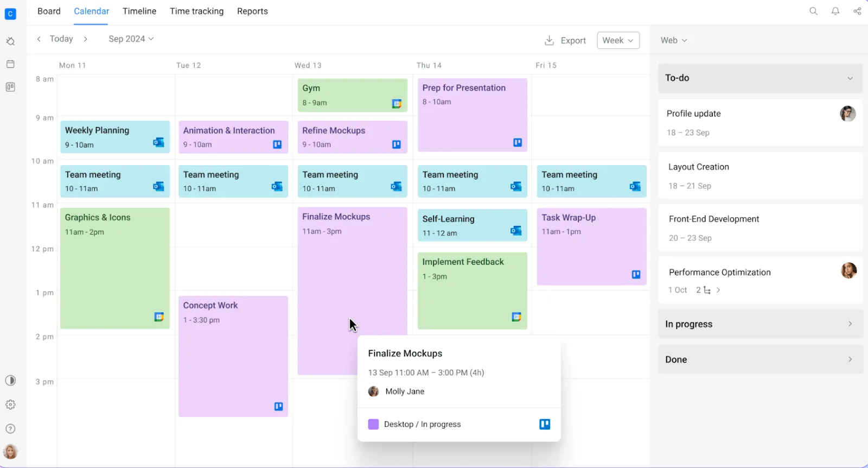Toggle the dark mode contrast icon
Image resolution: width=868 pixels, height=468 pixels.
tap(10, 380)
